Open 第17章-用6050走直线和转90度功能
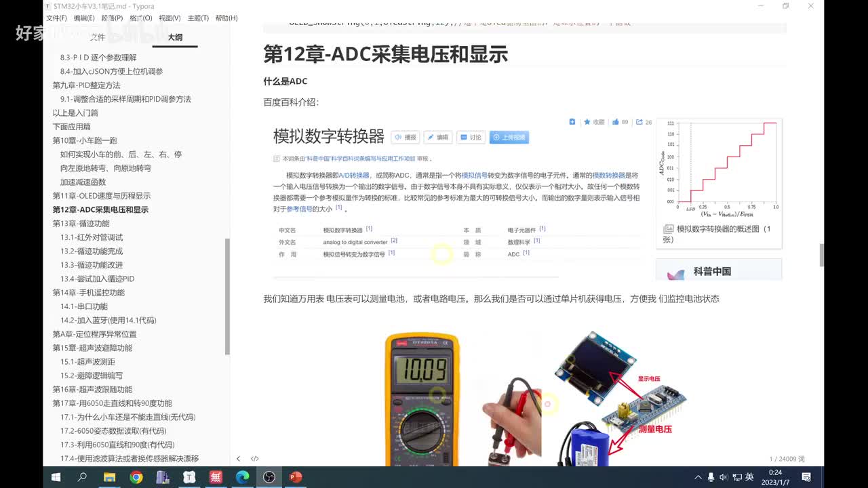The width and height of the screenshot is (868, 488). [x=112, y=403]
